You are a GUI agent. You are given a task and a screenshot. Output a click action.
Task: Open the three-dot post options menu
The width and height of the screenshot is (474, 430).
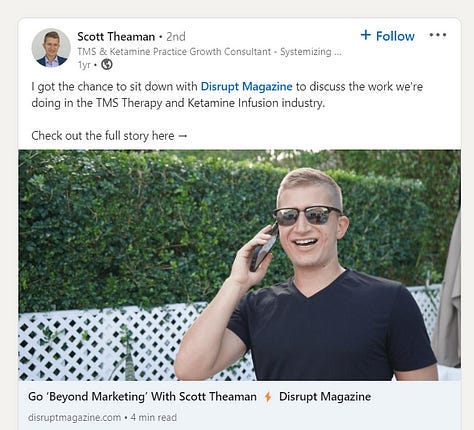[x=438, y=35]
